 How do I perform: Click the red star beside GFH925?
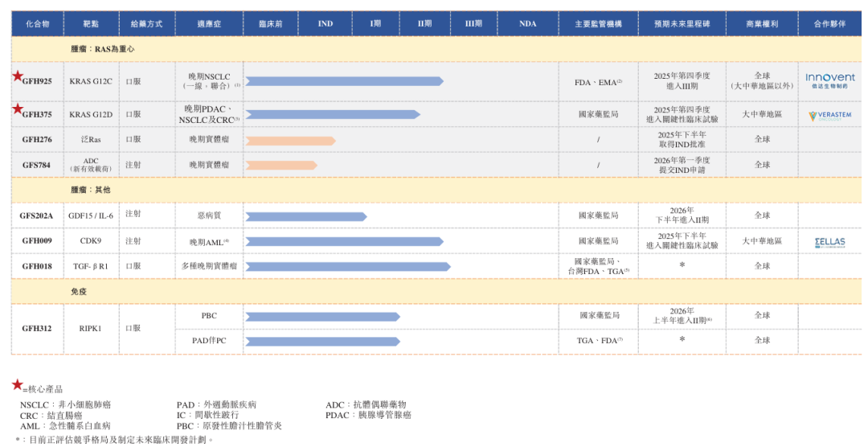click(18, 76)
